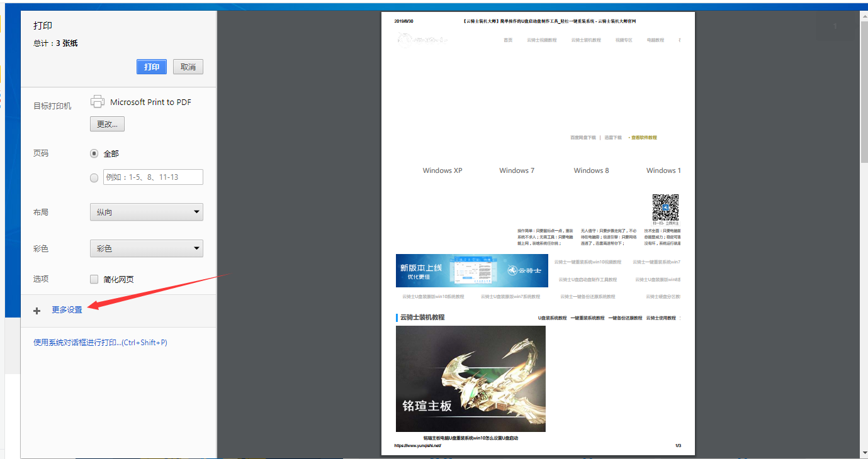This screenshot has width=868, height=459.
Task: Click the 铭瑄主板 motherboard image in the preview
Action: pos(470,379)
